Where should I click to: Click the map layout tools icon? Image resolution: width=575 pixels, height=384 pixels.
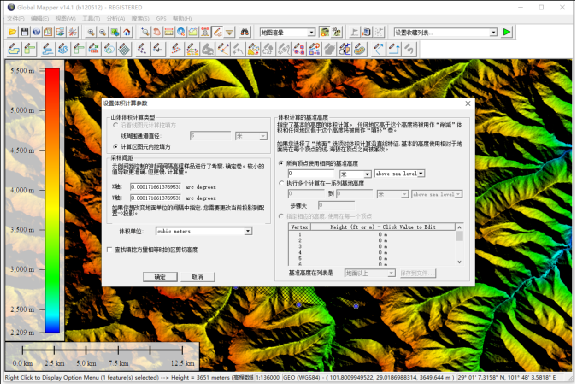click(48, 32)
